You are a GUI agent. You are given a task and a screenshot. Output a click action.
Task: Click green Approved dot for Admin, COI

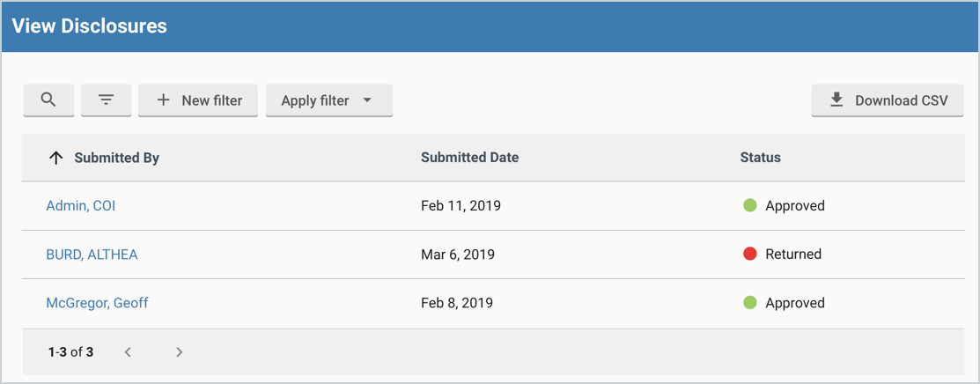click(750, 205)
